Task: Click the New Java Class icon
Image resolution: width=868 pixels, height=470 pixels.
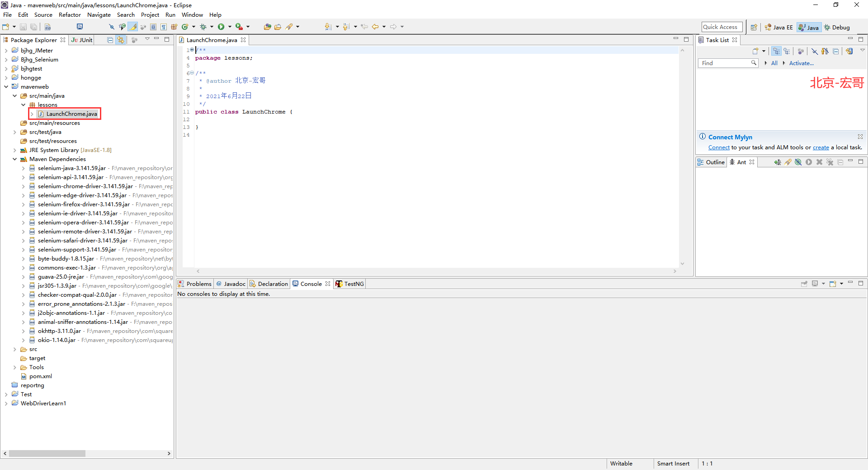Action: 185,27
